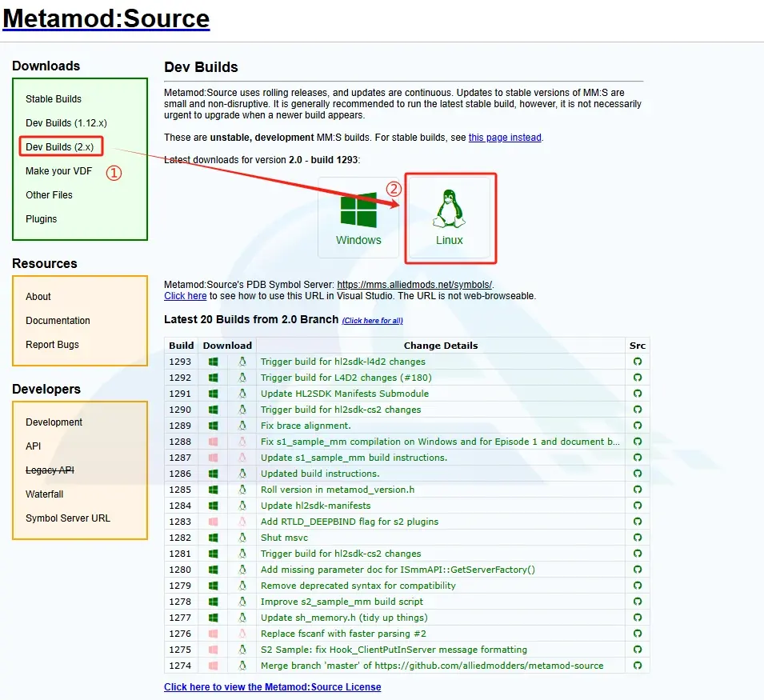764x700 pixels.
Task: Open Symbol Server URL page
Action: click(68, 518)
